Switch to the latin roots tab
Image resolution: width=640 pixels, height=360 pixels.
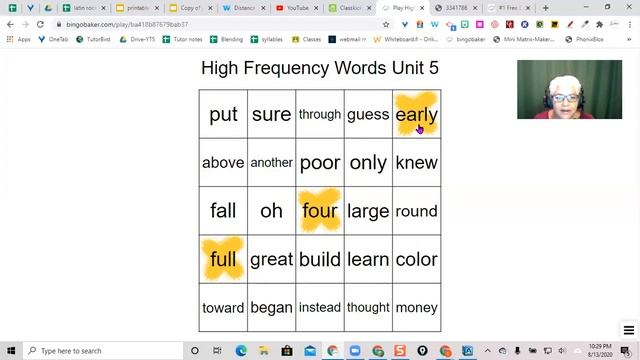click(84, 8)
